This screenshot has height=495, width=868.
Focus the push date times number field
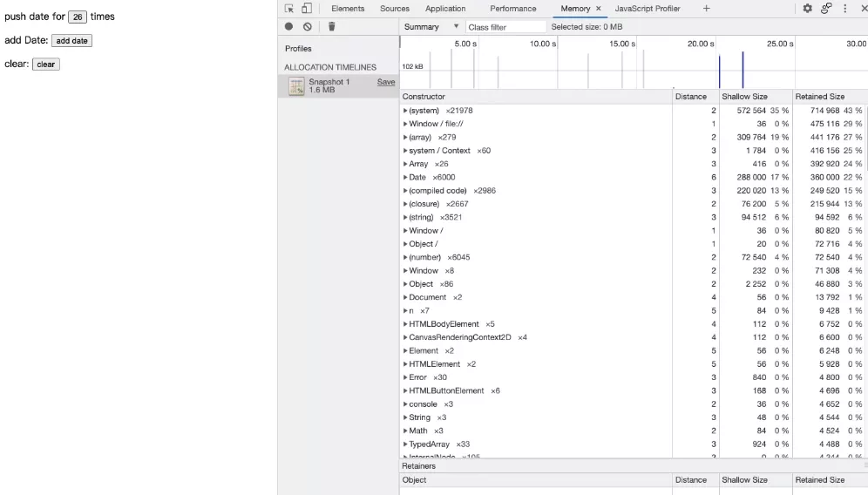coord(78,17)
